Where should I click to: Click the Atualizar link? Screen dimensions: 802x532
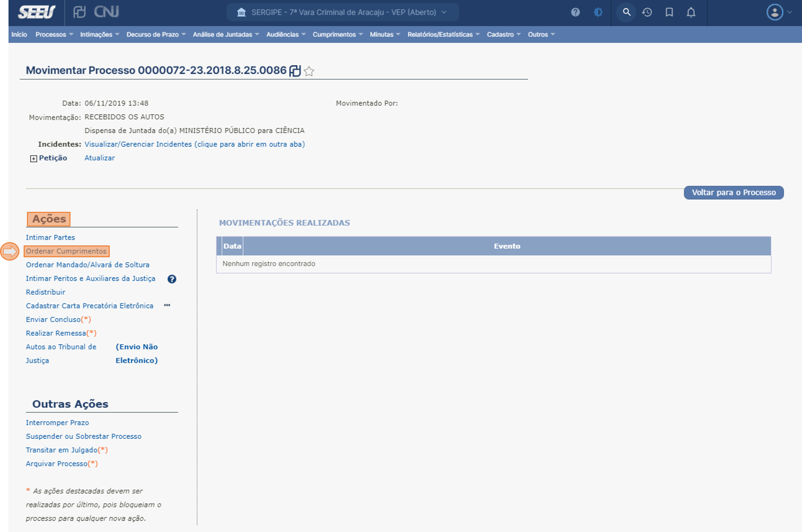(x=99, y=158)
